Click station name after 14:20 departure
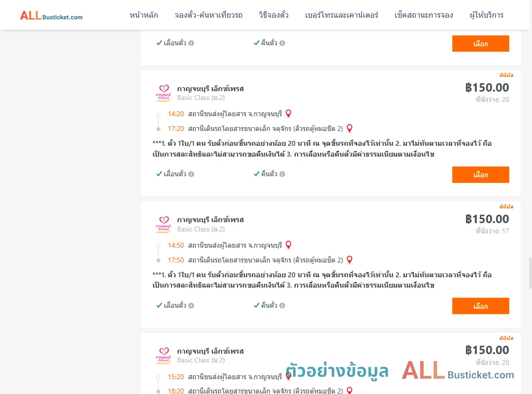 point(235,114)
